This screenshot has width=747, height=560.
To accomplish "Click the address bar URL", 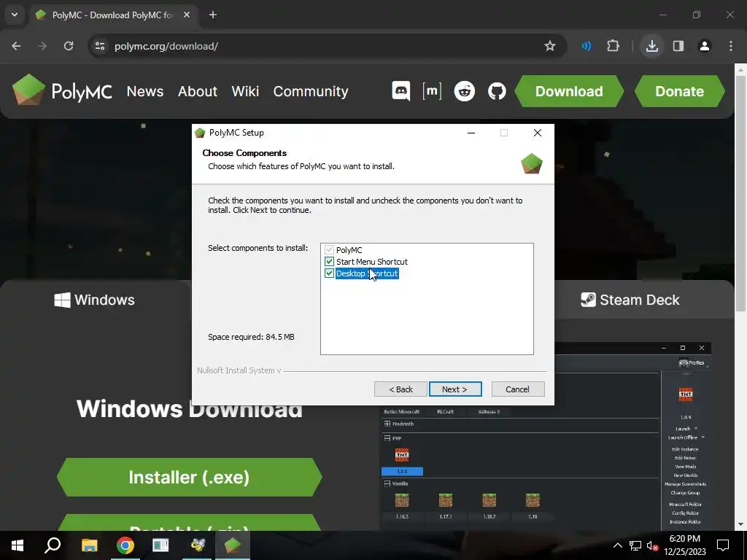I will [x=166, y=46].
